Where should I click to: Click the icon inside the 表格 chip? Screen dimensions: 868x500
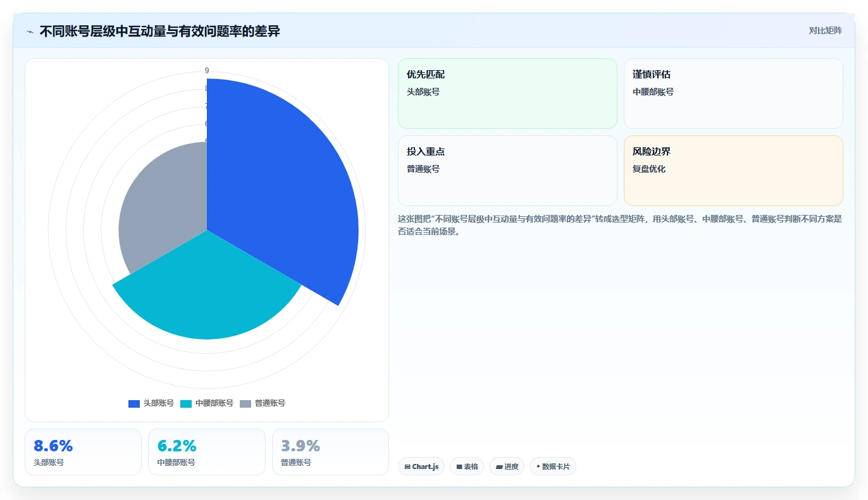tap(459, 466)
